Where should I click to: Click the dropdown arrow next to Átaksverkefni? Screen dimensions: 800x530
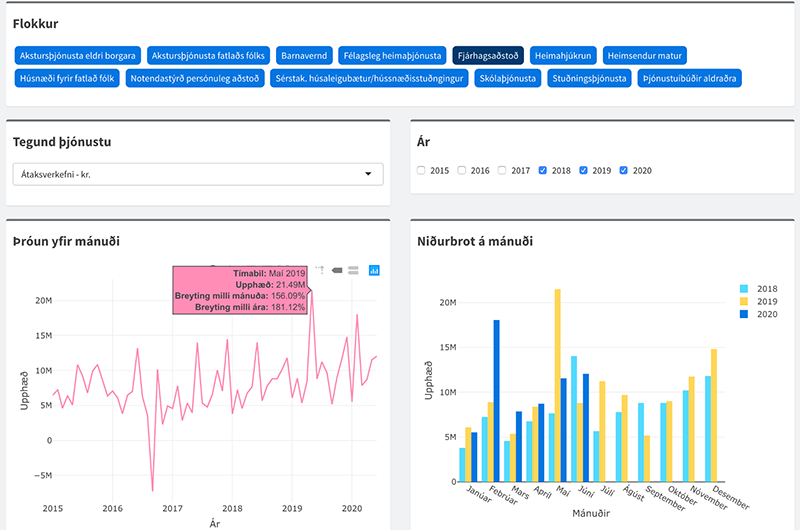click(368, 174)
